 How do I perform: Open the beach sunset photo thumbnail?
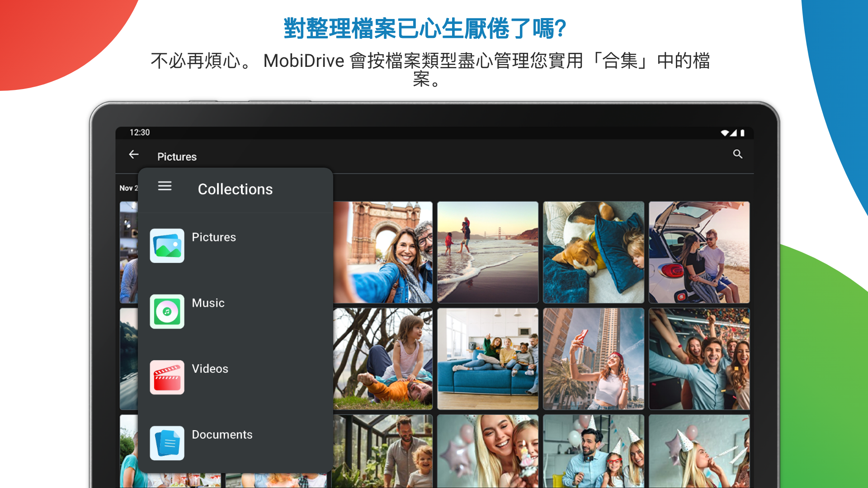click(487, 252)
